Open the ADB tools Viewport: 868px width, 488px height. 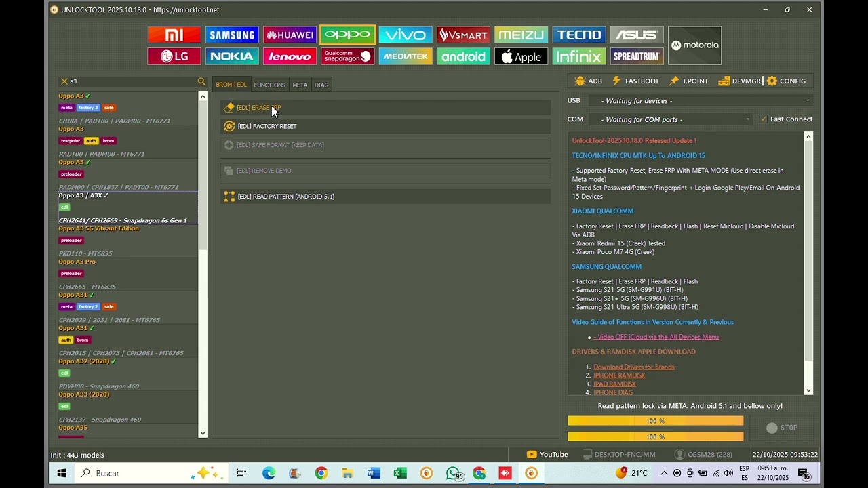(x=588, y=81)
